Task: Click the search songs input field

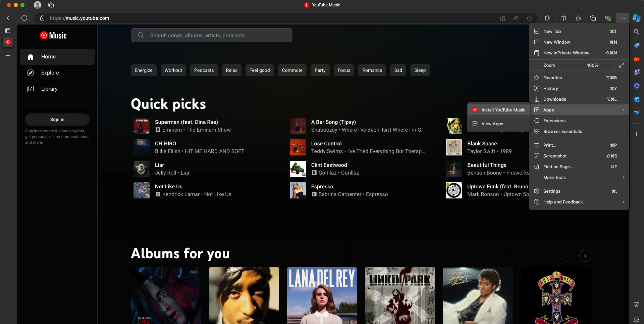Action: (212, 35)
